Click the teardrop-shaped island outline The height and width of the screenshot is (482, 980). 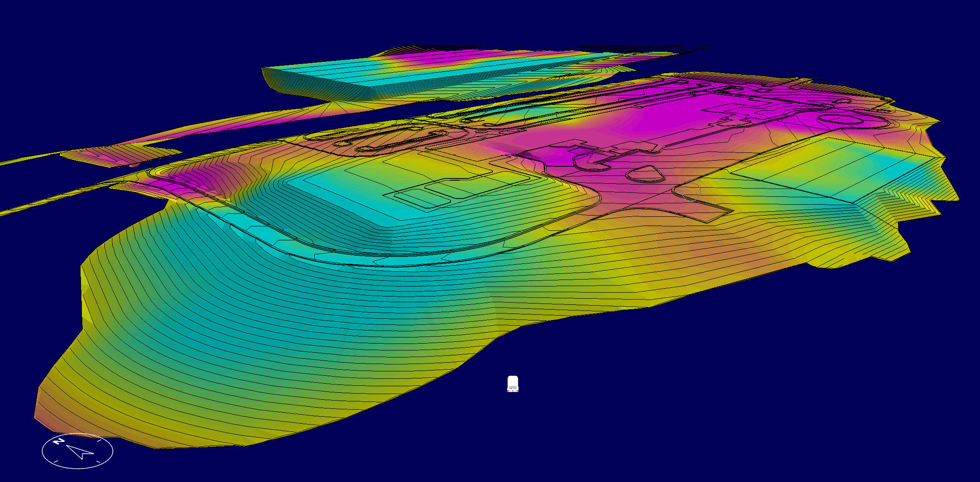(645, 174)
